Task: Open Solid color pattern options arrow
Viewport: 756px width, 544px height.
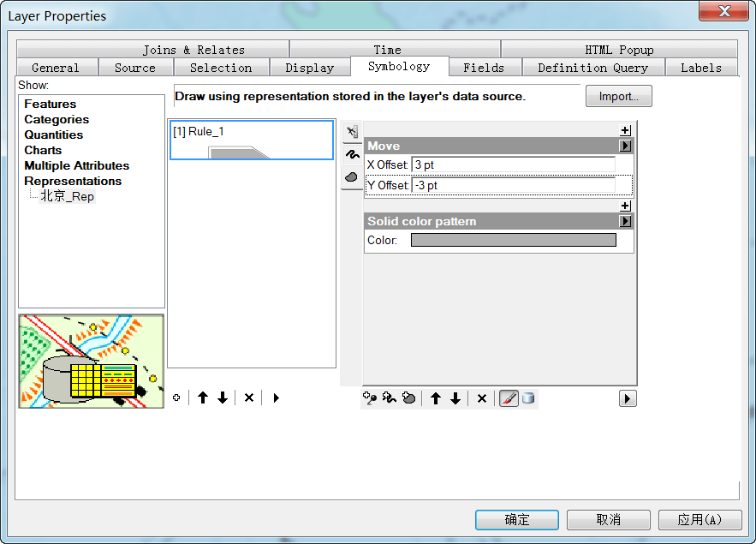Action: click(625, 221)
